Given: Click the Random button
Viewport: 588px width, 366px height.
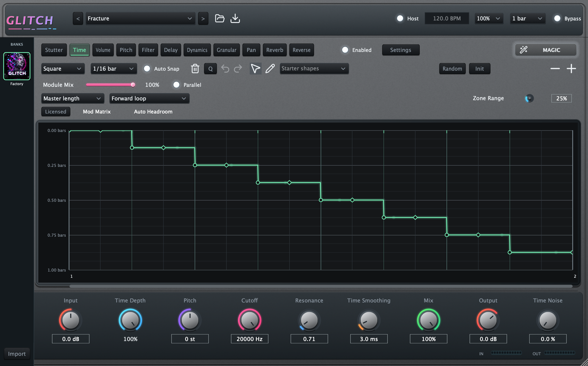Looking at the screenshot, I should tap(452, 69).
